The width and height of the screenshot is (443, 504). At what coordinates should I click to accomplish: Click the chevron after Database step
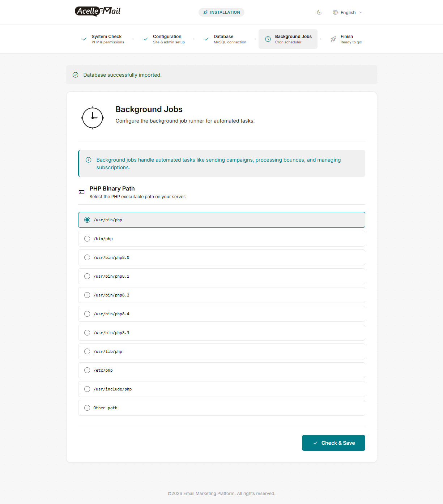(x=255, y=39)
